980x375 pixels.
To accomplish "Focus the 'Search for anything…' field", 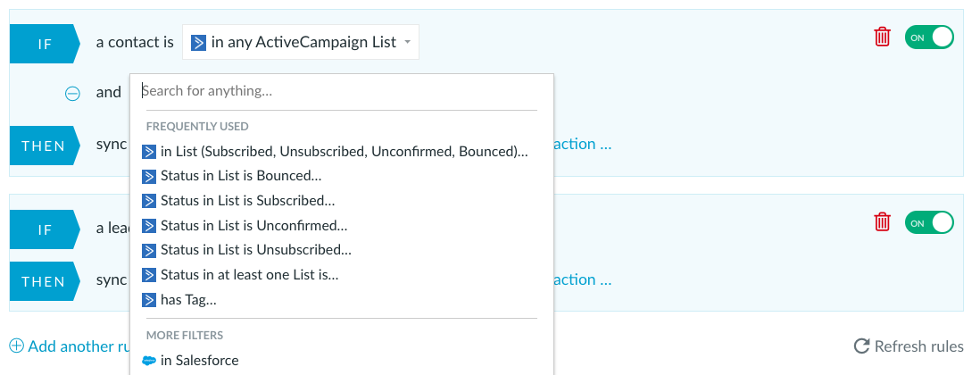I will coord(341,91).
